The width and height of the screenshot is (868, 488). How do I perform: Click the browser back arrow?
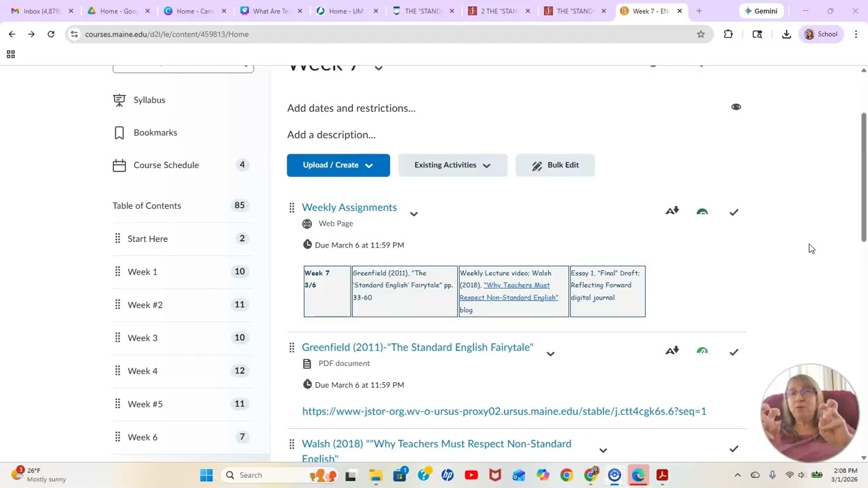12,34
